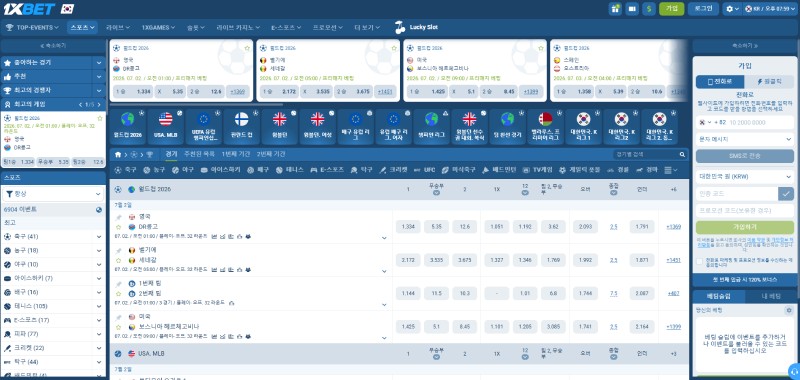Screen dimensions: 800x380
Task: Open the 문자 메시지 dropdown
Action: coord(744,139)
